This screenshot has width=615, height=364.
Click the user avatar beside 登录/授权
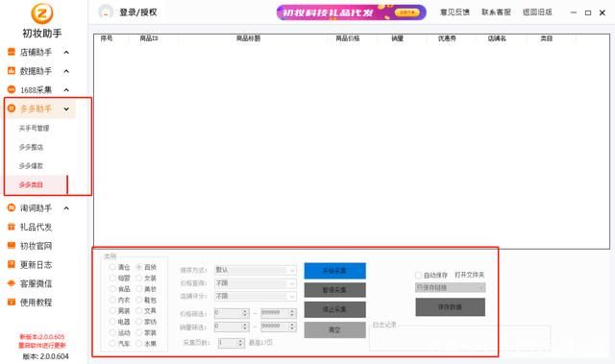106,12
